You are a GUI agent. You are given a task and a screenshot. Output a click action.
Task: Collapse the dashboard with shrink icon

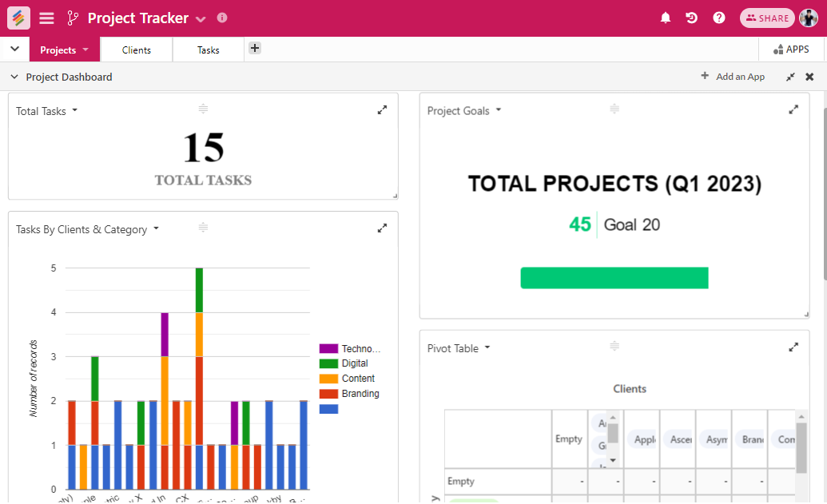tap(790, 77)
